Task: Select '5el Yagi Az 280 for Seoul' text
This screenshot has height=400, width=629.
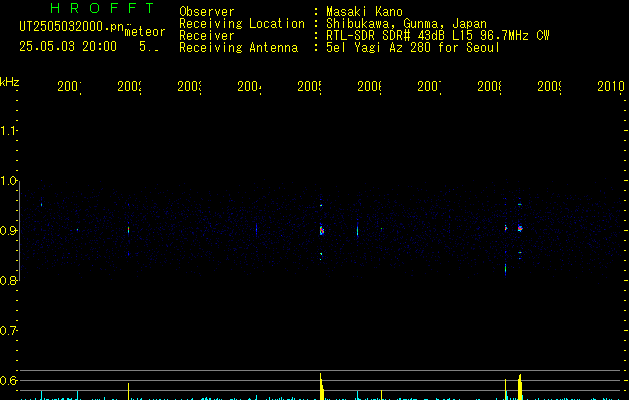Action: point(413,48)
